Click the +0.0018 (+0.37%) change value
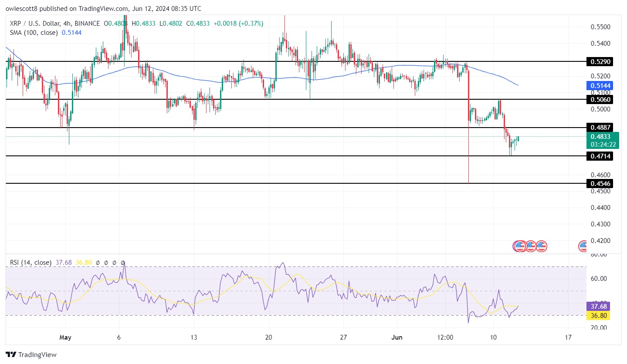This screenshot has width=627, height=364. click(x=238, y=24)
